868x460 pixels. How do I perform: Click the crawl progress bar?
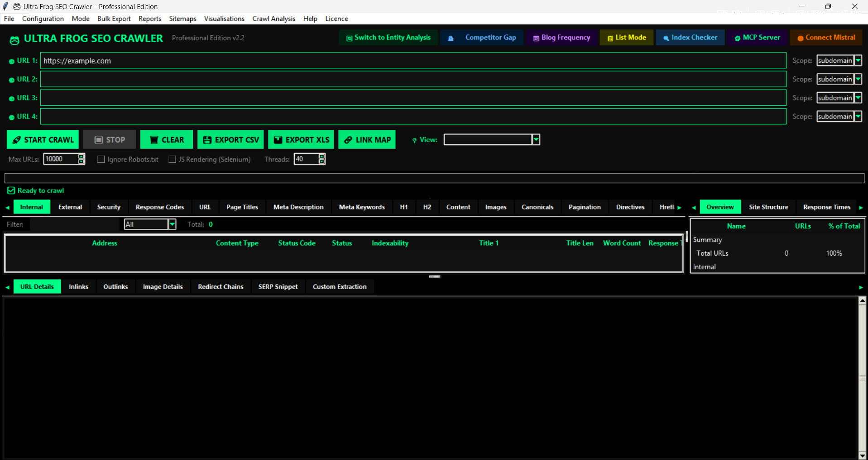pos(434,178)
